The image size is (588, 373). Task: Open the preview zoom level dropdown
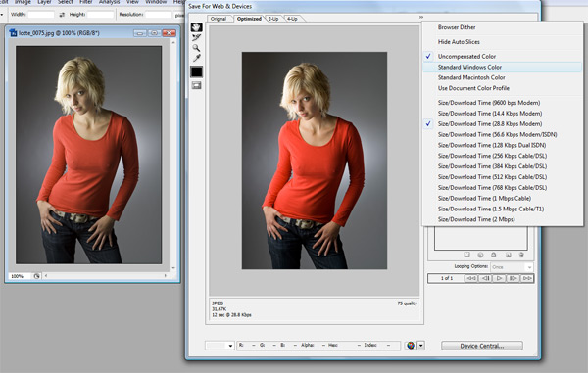[220, 346]
